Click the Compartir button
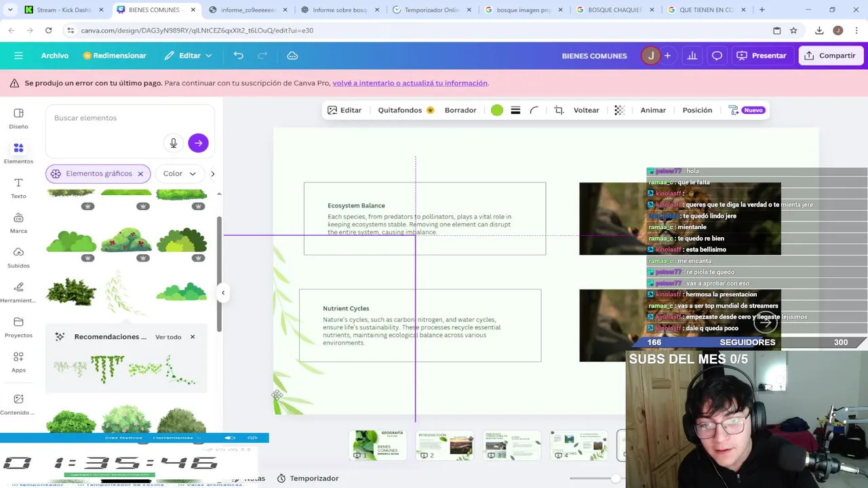This screenshot has width=868, height=488. [830, 56]
